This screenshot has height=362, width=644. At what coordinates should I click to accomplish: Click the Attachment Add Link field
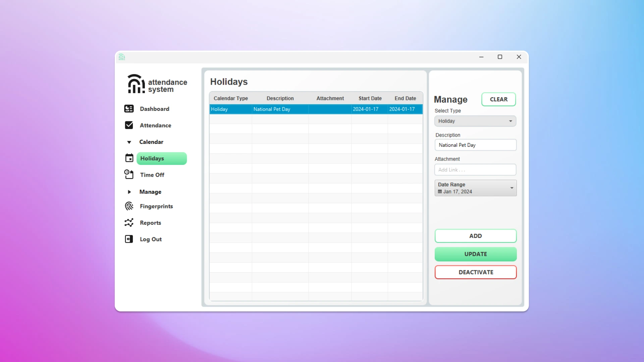tap(475, 170)
